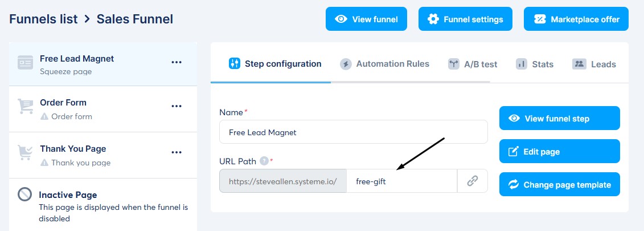Click the cart icon beside Order Form
This screenshot has height=231, width=644.
point(25,107)
